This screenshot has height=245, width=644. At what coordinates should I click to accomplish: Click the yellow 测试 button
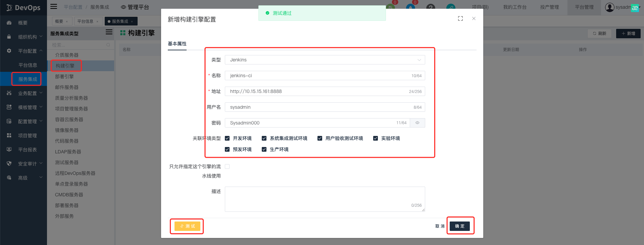click(187, 226)
